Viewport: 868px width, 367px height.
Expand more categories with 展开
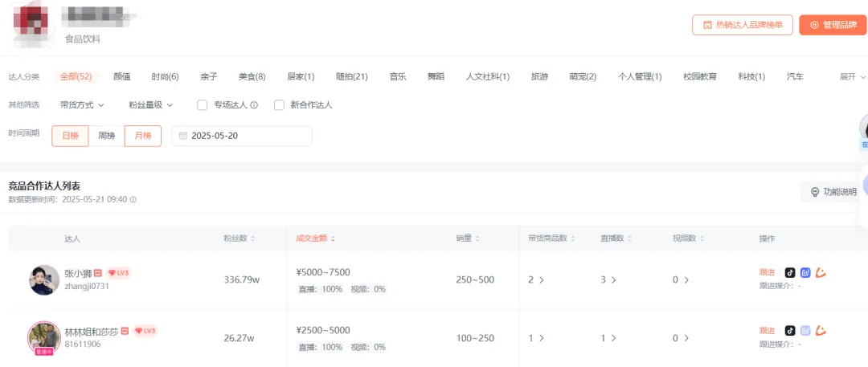(x=852, y=77)
